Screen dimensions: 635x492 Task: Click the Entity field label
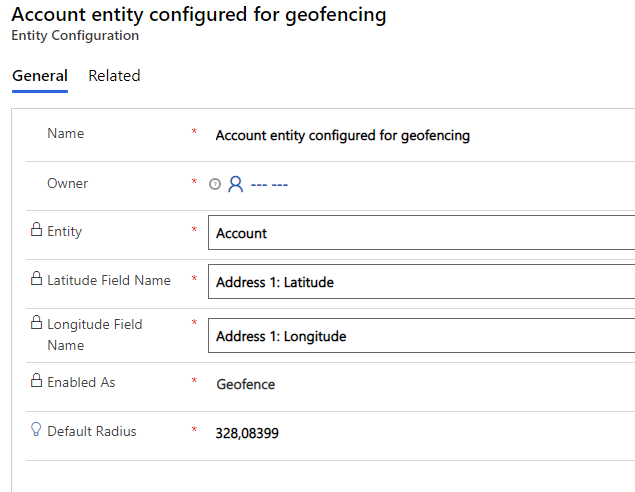coord(64,231)
